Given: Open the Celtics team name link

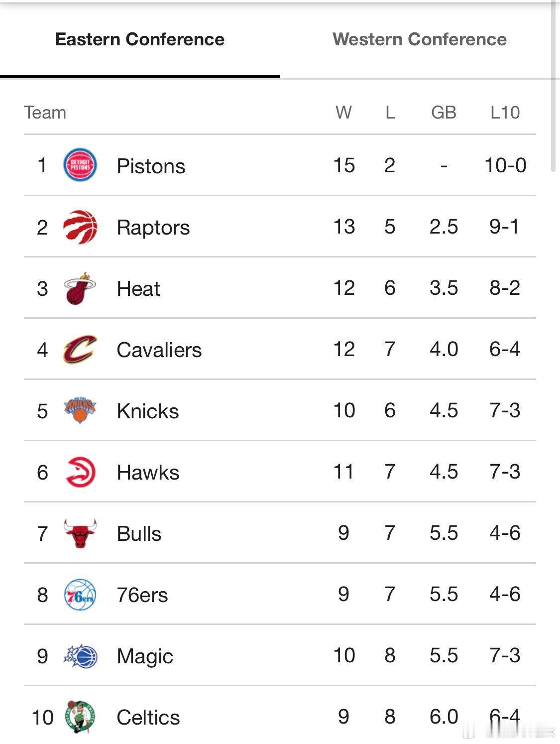Looking at the screenshot, I should pyautogui.click(x=148, y=718).
